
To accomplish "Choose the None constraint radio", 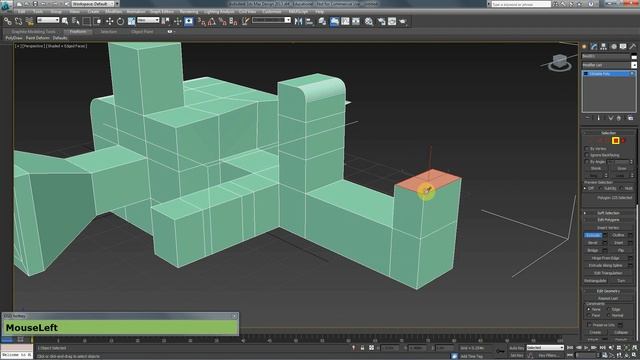I will click(x=589, y=309).
